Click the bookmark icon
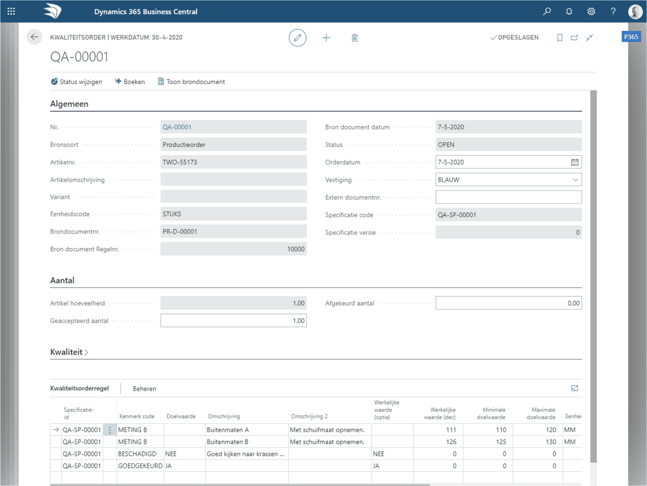647x486 pixels. tap(560, 38)
